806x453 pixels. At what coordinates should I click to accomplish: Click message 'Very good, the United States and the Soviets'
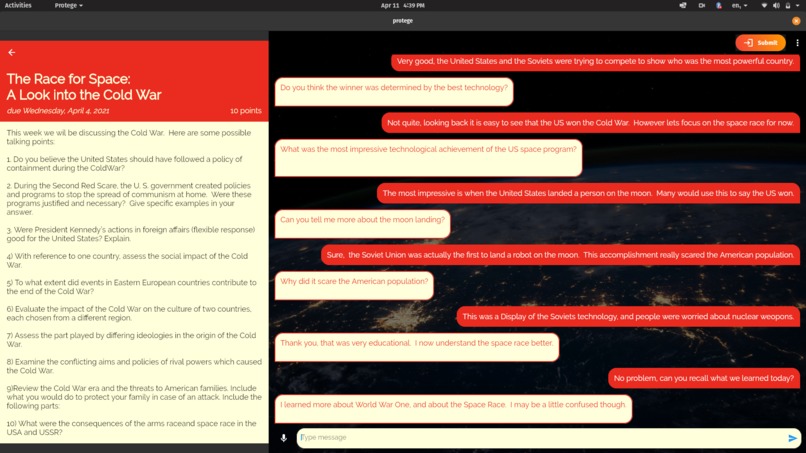click(x=595, y=61)
